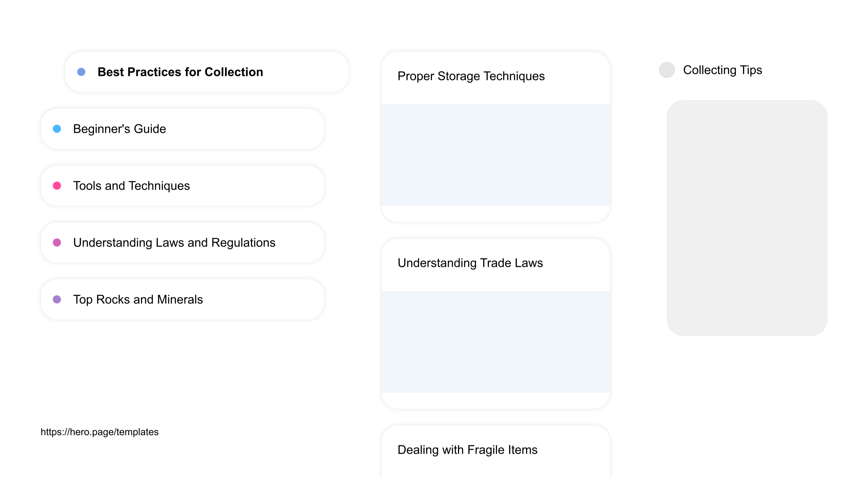Viewport: 868px width, 488px height.
Task: Select the Top Rocks and Minerals label
Action: (138, 299)
